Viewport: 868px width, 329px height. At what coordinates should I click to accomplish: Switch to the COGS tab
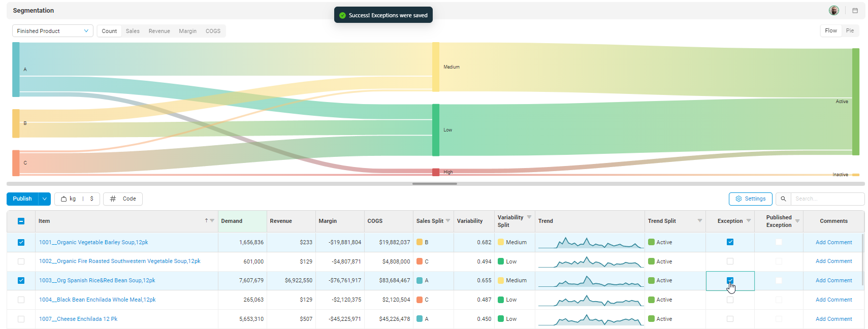[213, 31]
